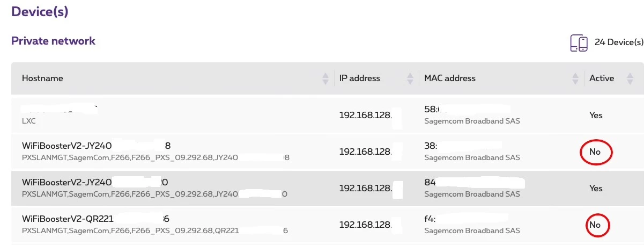Click the Hostname column header
The height and width of the screenshot is (245, 644).
pos(42,78)
